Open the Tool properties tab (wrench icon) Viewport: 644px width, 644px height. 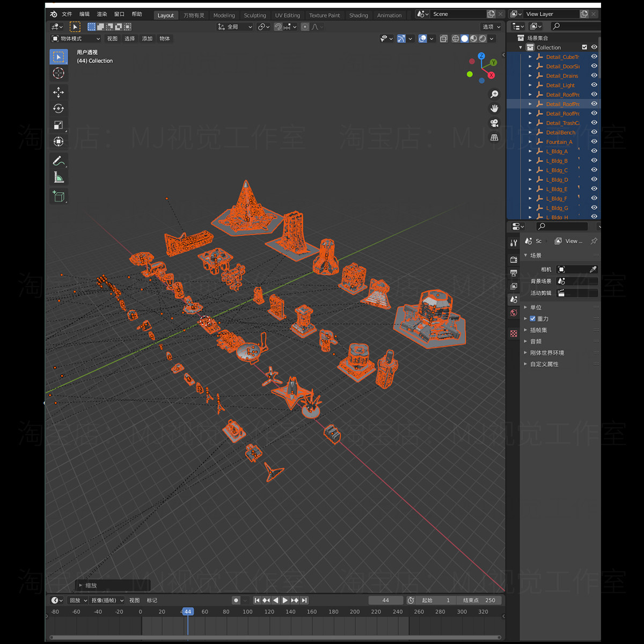(514, 243)
